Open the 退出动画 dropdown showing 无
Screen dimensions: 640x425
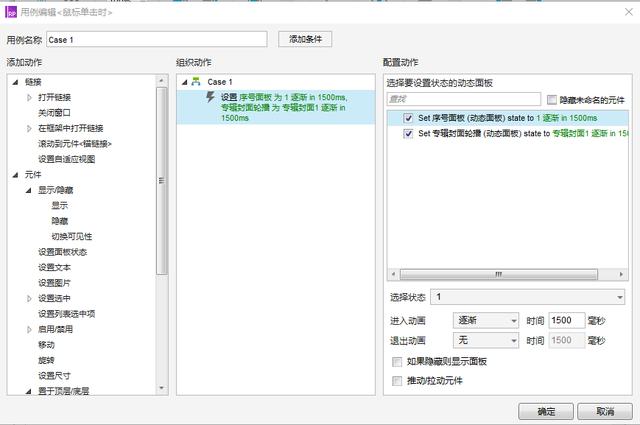[x=486, y=340]
